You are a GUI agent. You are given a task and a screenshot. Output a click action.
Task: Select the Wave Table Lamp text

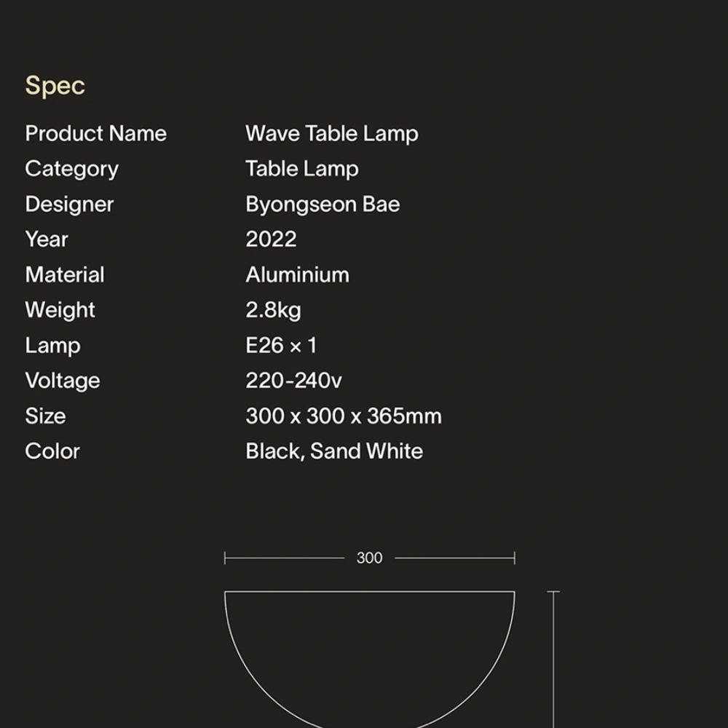click(x=331, y=133)
